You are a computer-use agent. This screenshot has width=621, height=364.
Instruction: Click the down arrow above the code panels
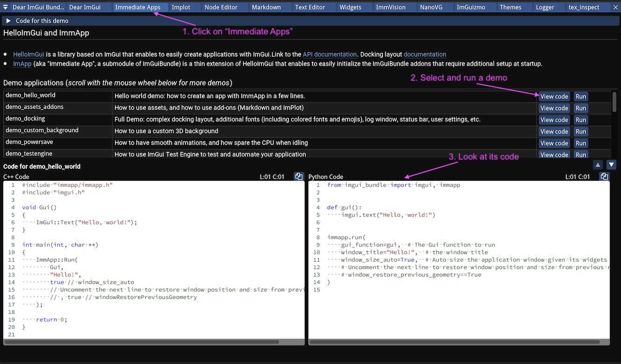[611, 164]
